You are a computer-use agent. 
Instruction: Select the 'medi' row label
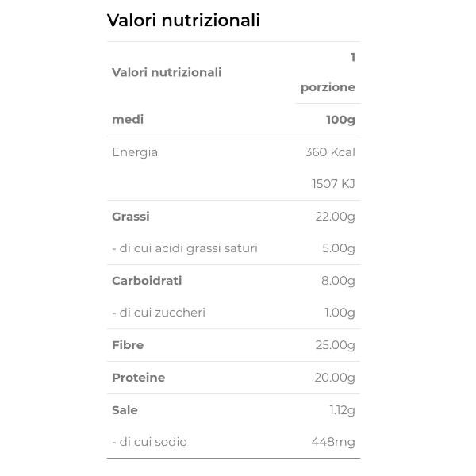128,120
